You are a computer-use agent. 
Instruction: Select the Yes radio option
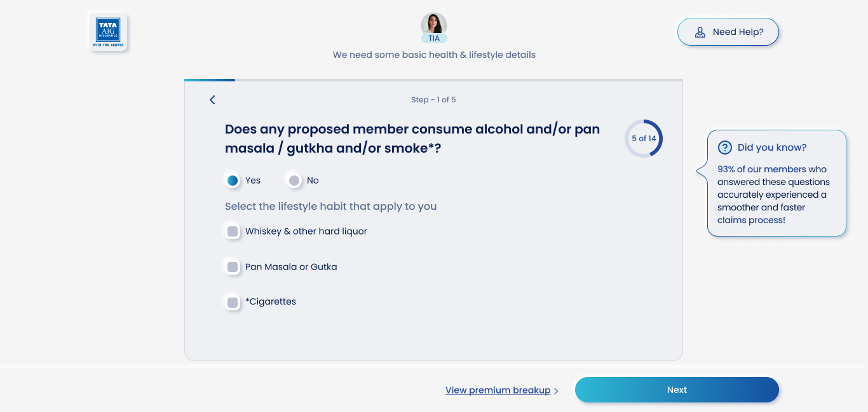[233, 181]
